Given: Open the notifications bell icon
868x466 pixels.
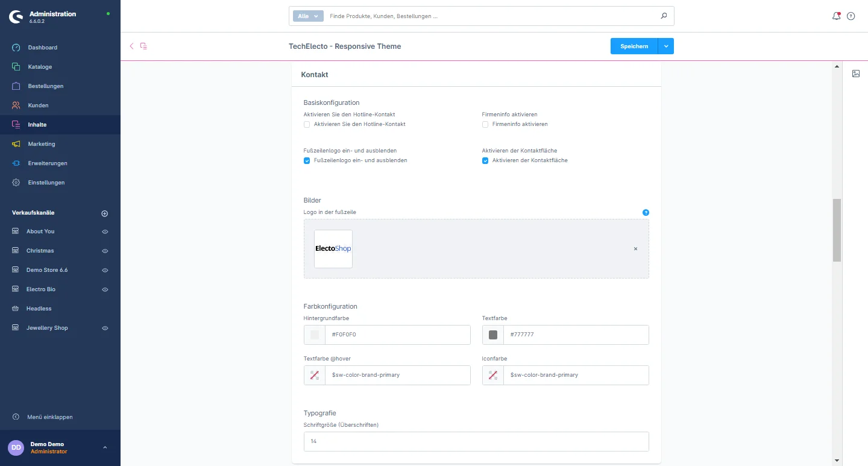Looking at the screenshot, I should (836, 16).
